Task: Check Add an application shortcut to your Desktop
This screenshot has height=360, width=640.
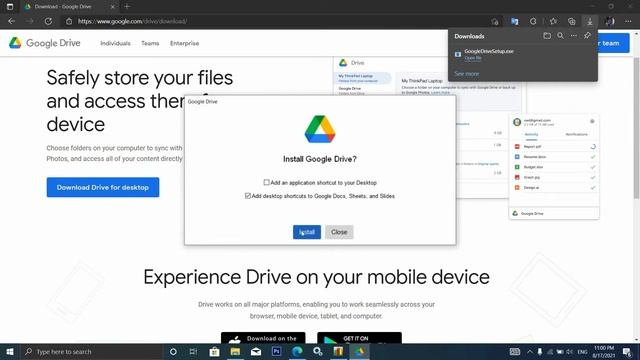Action: (267, 182)
